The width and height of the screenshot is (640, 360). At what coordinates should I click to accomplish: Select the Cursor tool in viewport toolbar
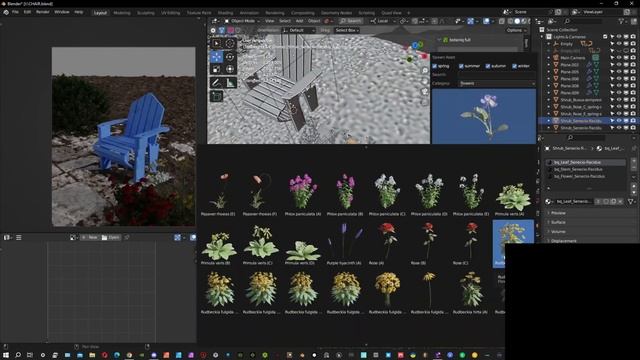(230, 44)
